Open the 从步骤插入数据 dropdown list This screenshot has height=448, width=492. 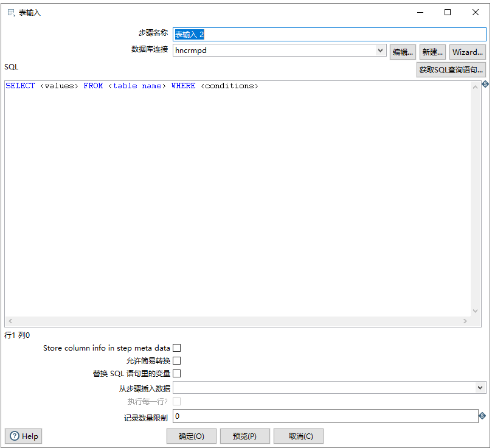[x=480, y=387]
